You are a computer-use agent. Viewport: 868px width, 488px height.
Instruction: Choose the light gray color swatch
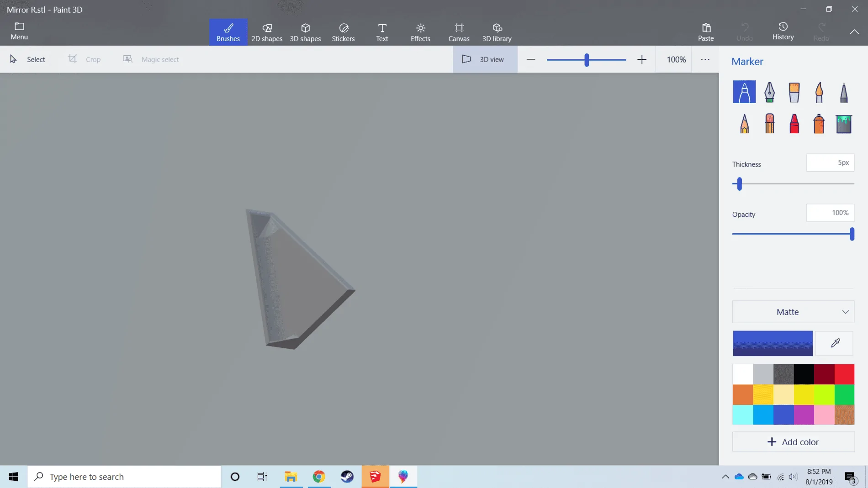click(x=763, y=374)
